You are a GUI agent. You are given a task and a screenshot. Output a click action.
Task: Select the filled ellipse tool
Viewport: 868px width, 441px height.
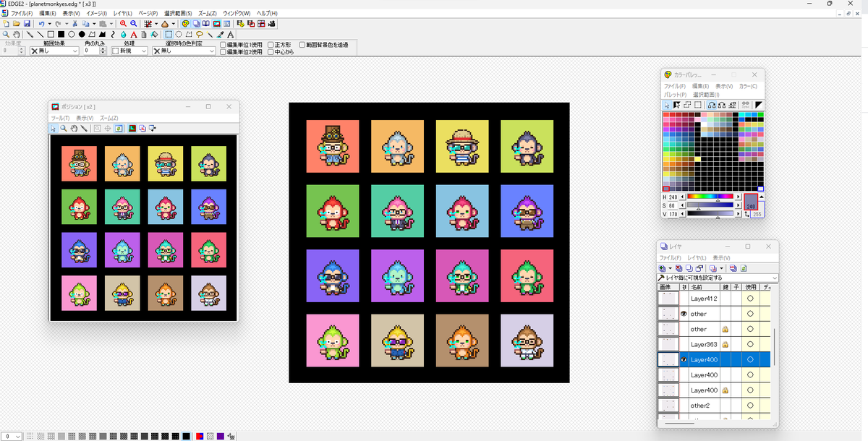(82, 34)
